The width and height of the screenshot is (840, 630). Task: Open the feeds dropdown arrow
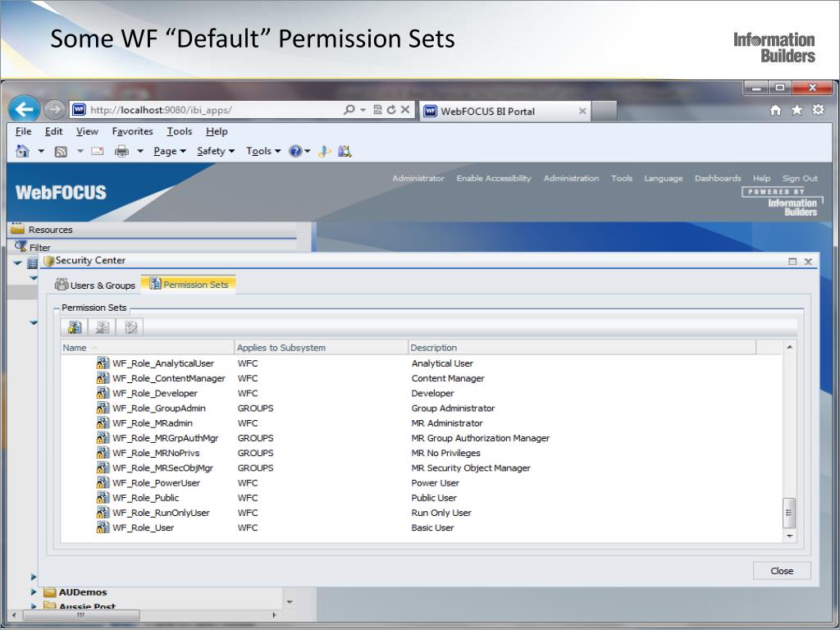pos(80,152)
